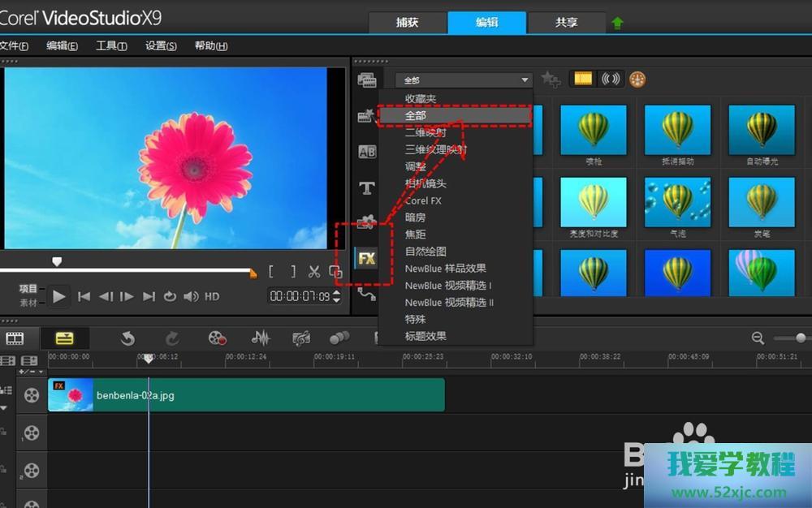Screen dimensions: 812x508
Task: Open the sound mixer waveform icon
Action: [261, 338]
